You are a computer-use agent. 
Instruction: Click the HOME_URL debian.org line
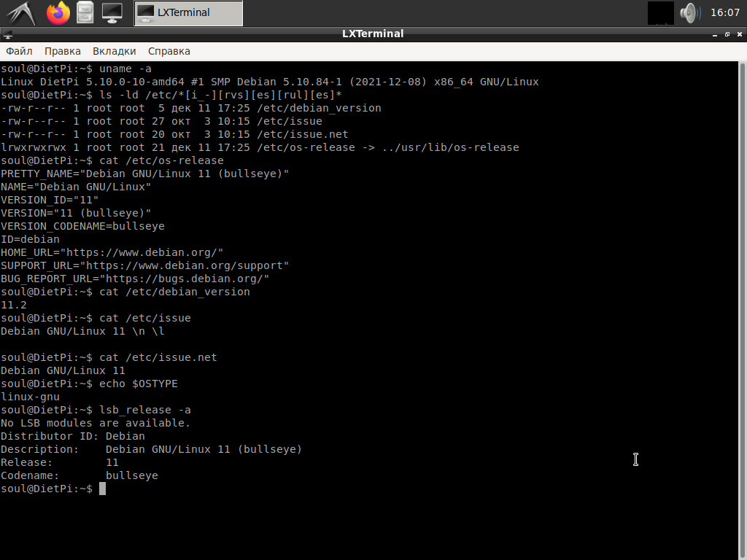(x=112, y=252)
